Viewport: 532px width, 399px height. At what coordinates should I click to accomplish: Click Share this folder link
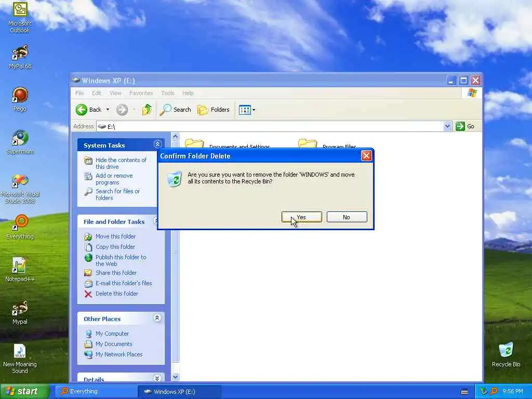tap(116, 273)
